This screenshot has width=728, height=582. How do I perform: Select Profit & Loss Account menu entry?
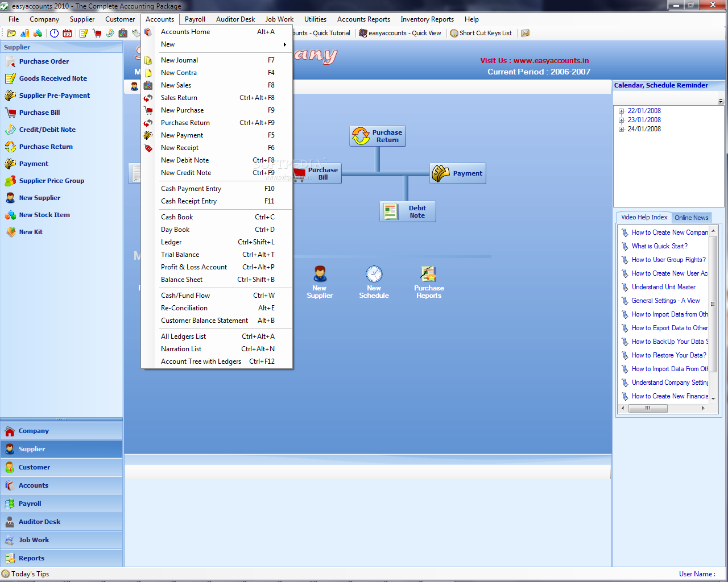pyautogui.click(x=217, y=267)
